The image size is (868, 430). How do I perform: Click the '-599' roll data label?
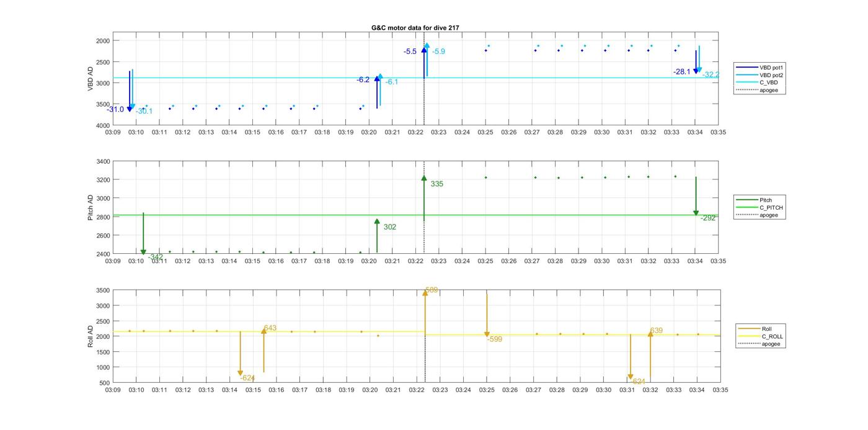point(495,339)
